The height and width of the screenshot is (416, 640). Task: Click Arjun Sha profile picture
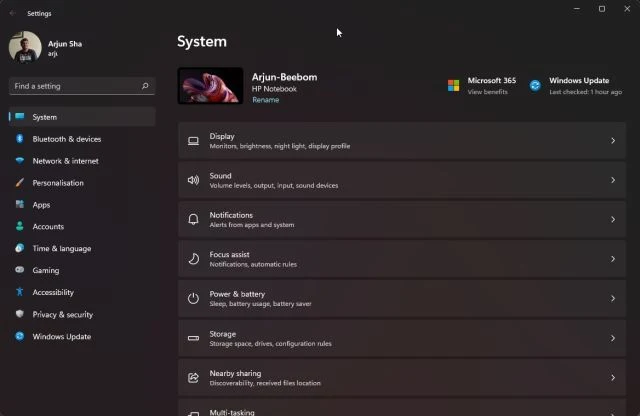coord(25,47)
